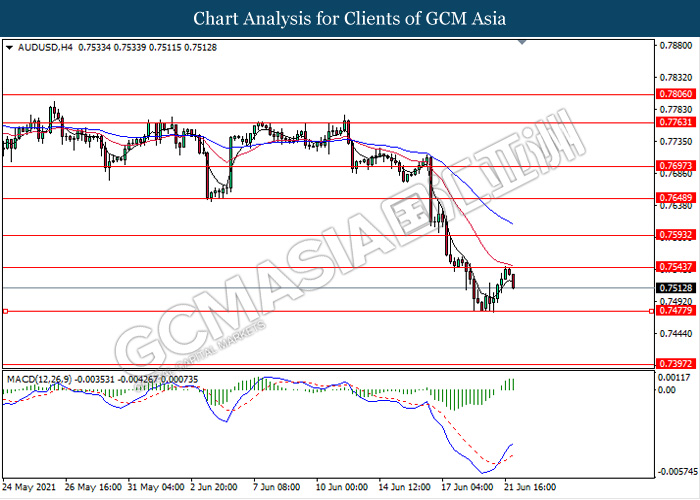Click the 0.74440 price axis label
Image resolution: width=700 pixels, height=500 pixels.
pos(676,333)
